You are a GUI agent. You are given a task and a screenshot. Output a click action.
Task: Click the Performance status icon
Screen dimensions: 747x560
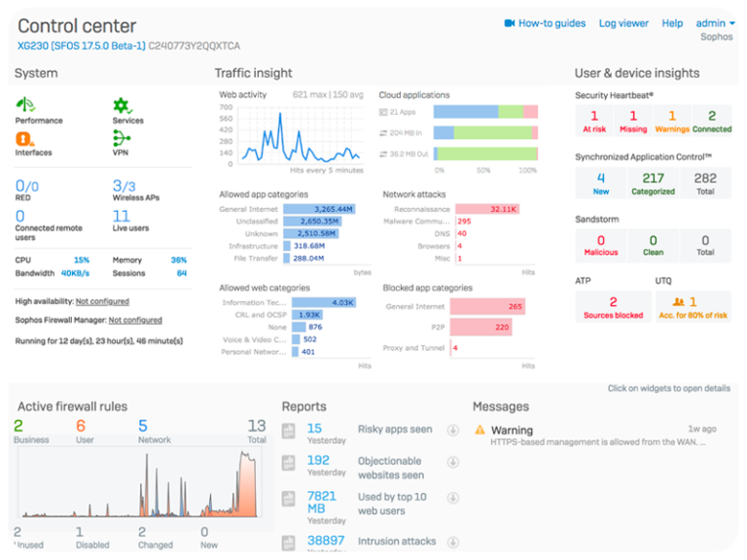tap(25, 105)
